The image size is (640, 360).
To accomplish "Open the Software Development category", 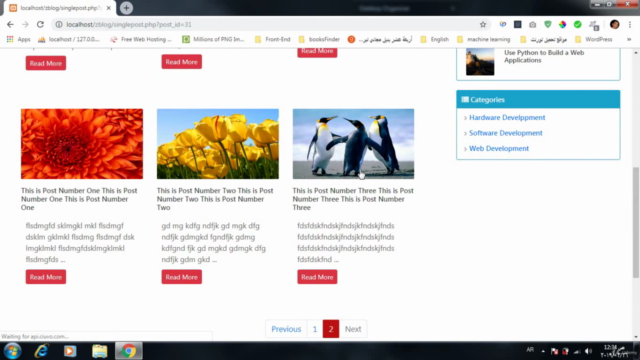I will click(x=506, y=133).
